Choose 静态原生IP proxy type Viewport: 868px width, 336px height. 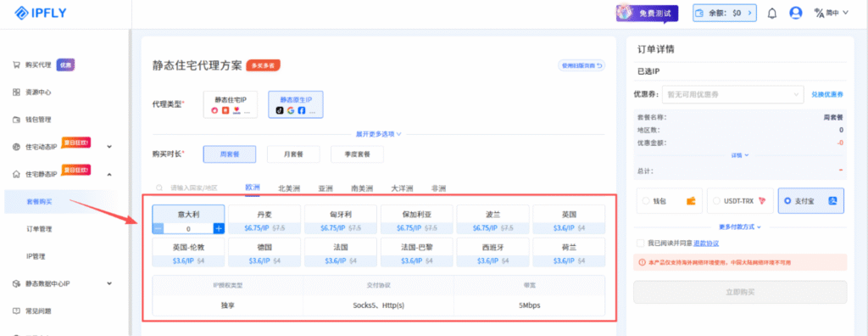[x=296, y=105]
